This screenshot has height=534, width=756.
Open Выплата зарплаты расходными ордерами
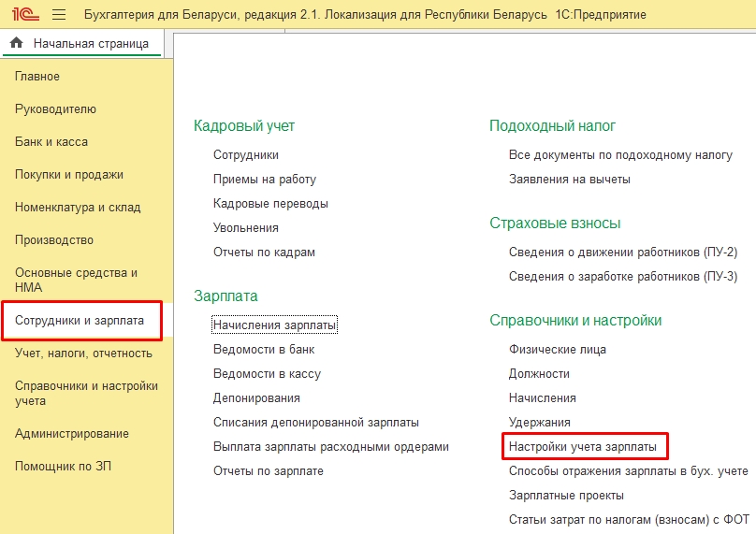(331, 447)
